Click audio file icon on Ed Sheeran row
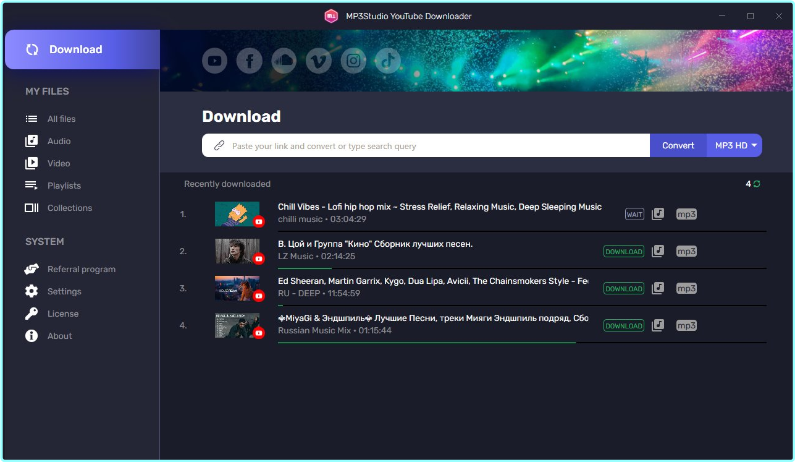 tap(658, 288)
